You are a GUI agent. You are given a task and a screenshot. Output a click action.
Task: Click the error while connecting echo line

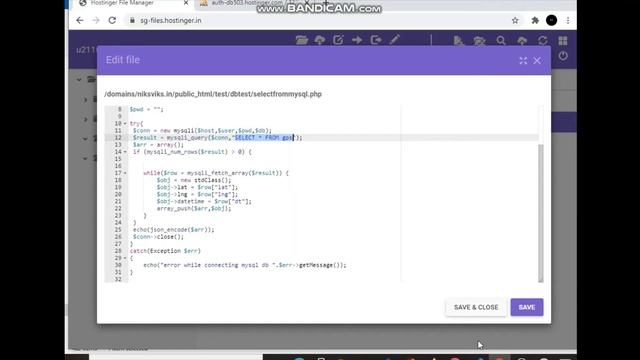click(244, 265)
